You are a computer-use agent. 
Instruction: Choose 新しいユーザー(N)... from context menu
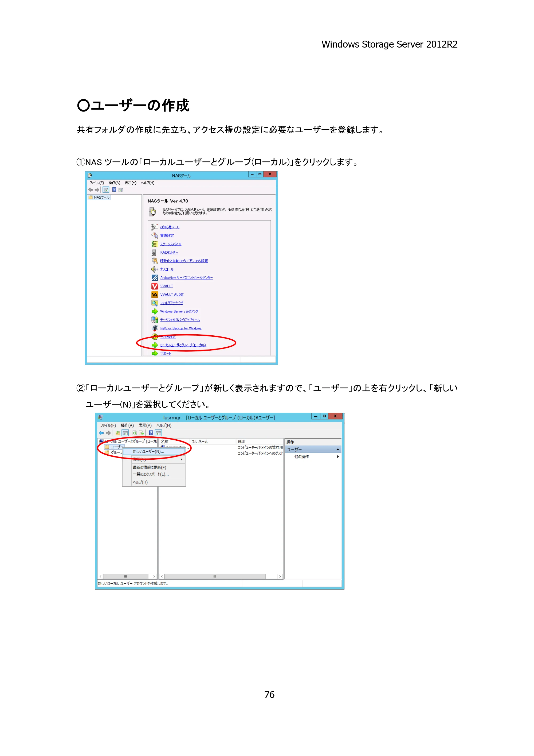pos(154,451)
